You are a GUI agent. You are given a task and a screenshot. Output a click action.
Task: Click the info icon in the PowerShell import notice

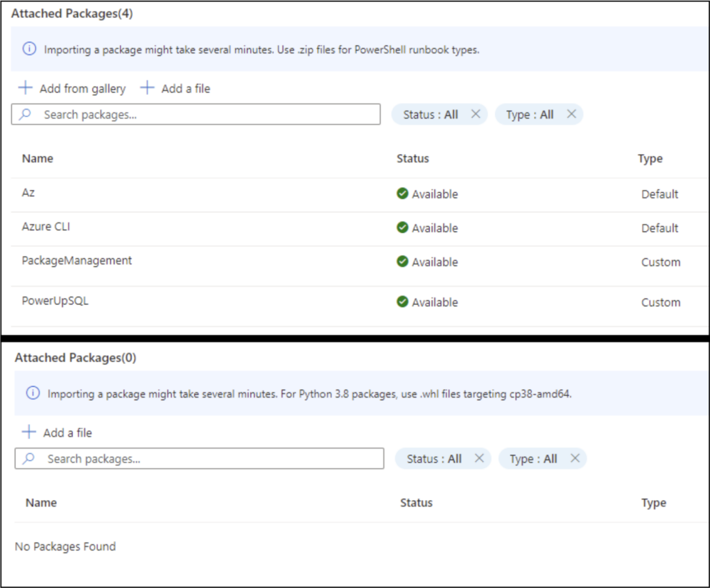point(29,49)
